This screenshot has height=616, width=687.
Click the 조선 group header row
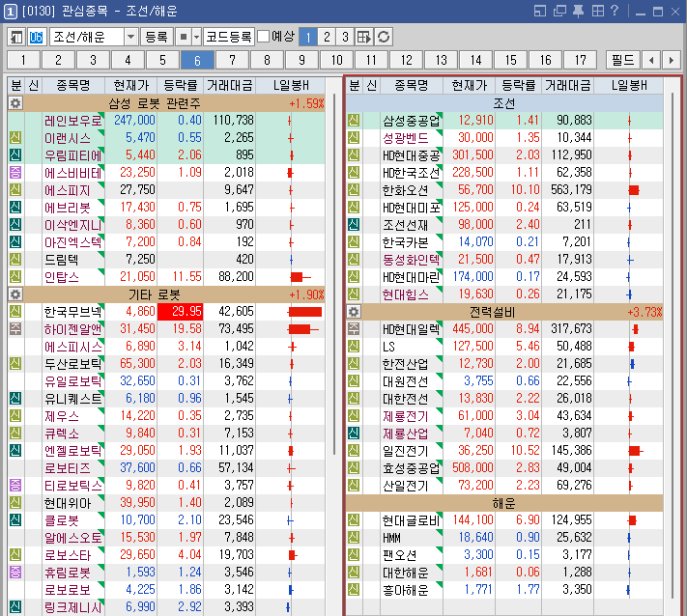(504, 103)
